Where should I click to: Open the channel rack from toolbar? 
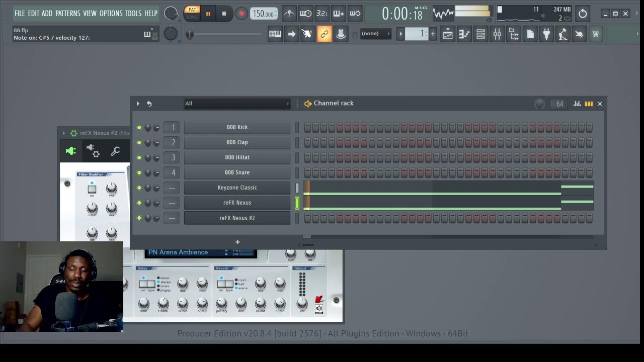[x=480, y=34]
